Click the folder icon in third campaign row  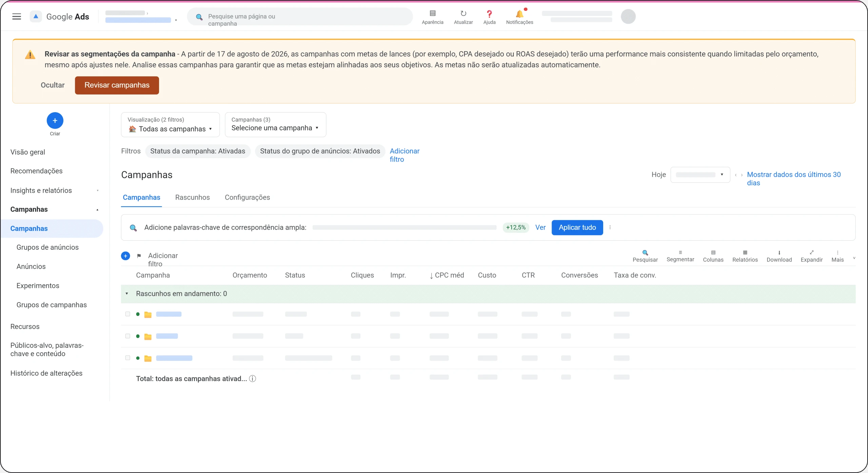(x=148, y=358)
